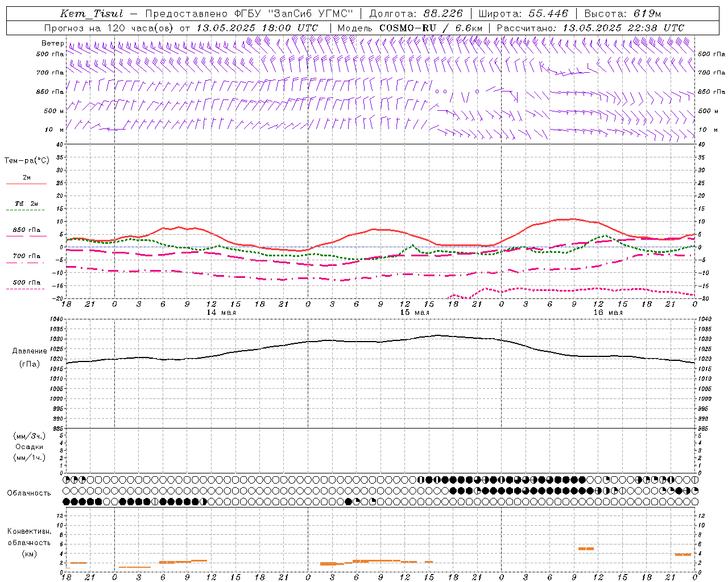Image resolution: width=728 pixels, height=582 pixels.
Task: Click the Рассчитано: 13.05.2025 22:38 UTC text
Action: click(x=590, y=28)
